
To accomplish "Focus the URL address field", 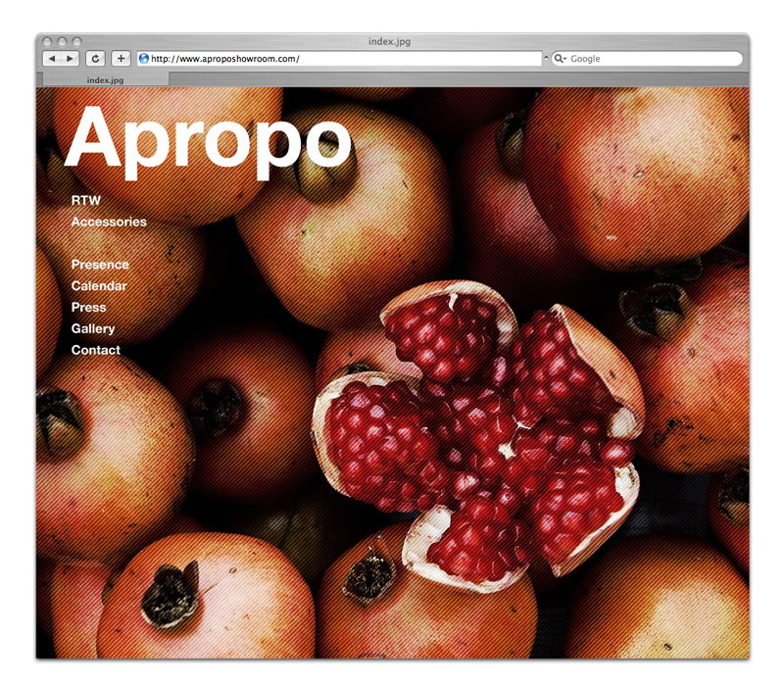I will [339, 59].
